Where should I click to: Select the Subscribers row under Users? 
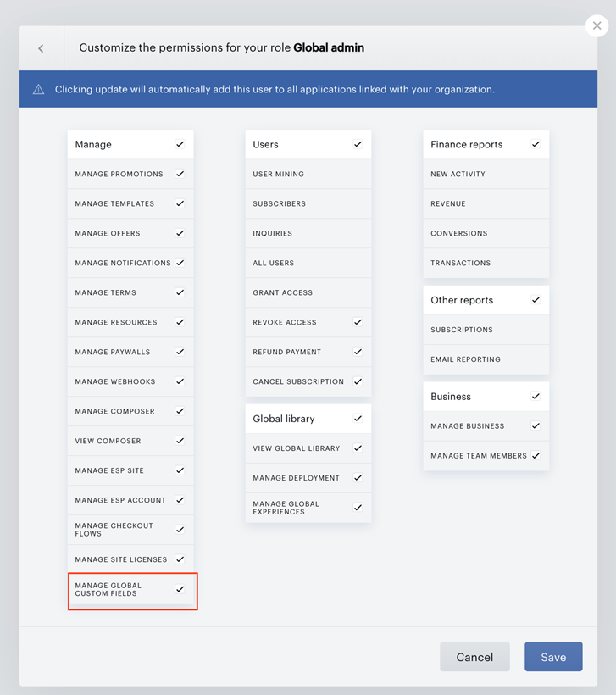pos(308,203)
